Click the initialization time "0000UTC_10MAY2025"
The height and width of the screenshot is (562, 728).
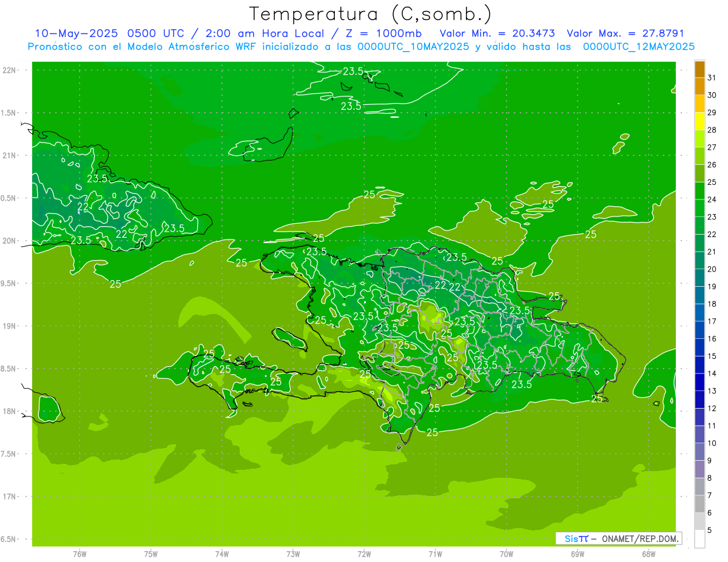tap(413, 46)
